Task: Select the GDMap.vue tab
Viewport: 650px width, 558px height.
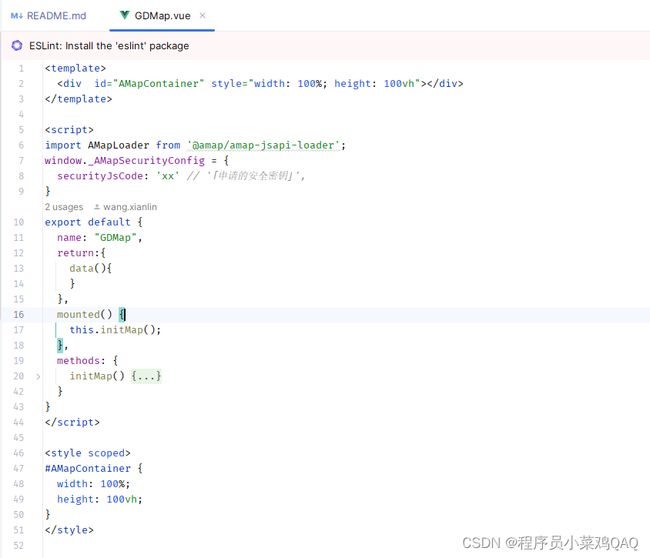Action: click(162, 16)
